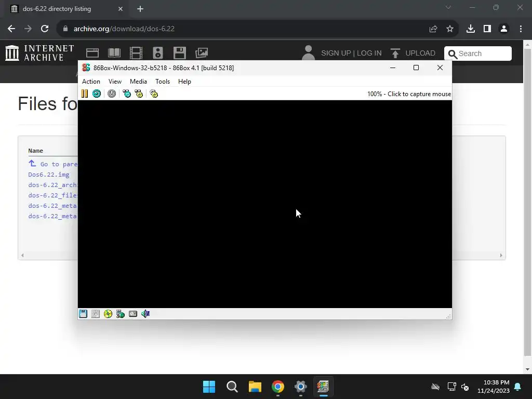Select the dos-6.22 directory listing tab

pyautogui.click(x=67, y=9)
